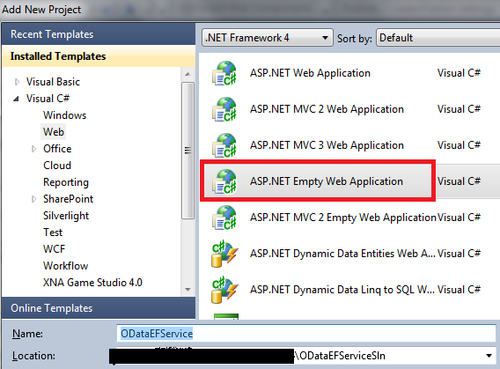Open the Recent Templates section
Image resolution: width=500 pixels, height=369 pixels.
98,34
